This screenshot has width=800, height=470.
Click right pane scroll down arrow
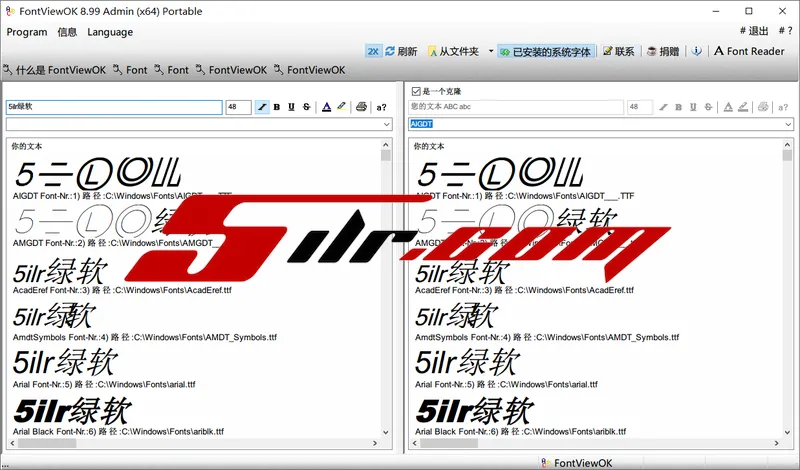tap(787, 432)
